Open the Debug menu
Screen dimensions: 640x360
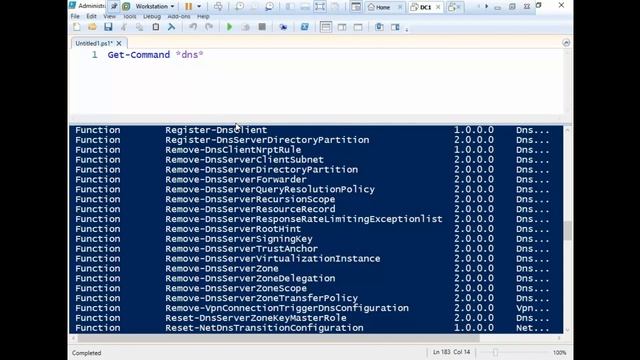[152, 16]
